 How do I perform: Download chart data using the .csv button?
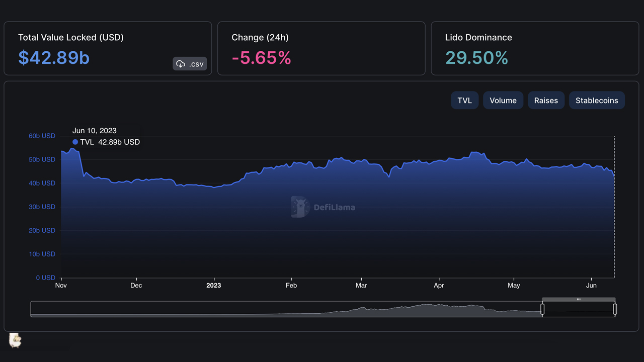click(x=190, y=63)
